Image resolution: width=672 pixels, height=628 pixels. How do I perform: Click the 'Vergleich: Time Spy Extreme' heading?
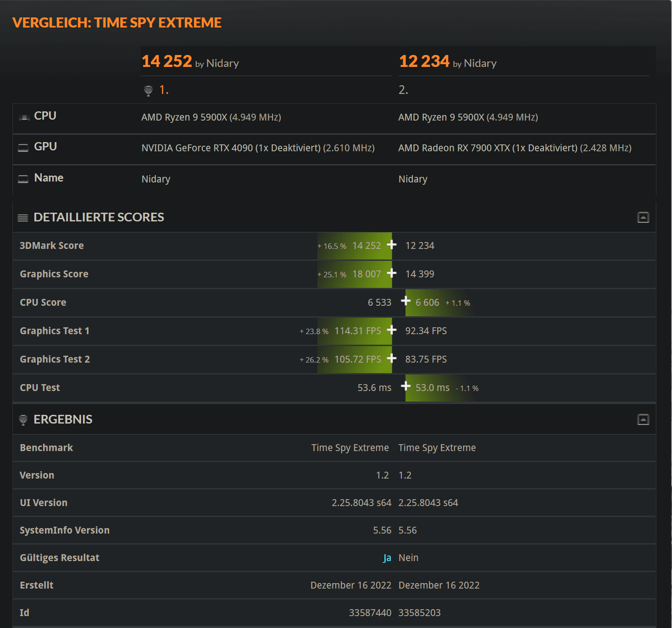coord(117,22)
